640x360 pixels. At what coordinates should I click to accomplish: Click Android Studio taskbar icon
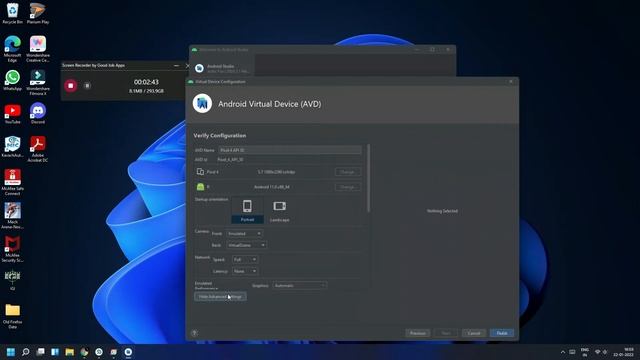pos(128,352)
